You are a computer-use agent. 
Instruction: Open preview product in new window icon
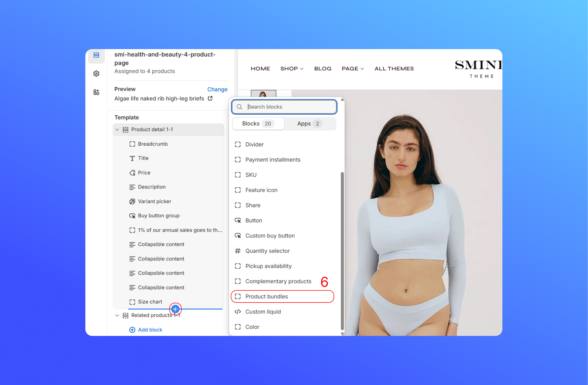210,98
